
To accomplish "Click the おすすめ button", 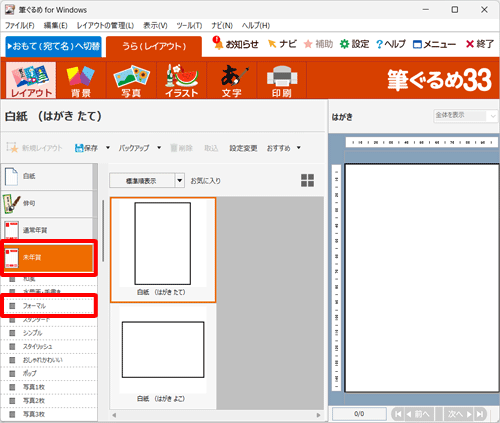I will [x=279, y=148].
